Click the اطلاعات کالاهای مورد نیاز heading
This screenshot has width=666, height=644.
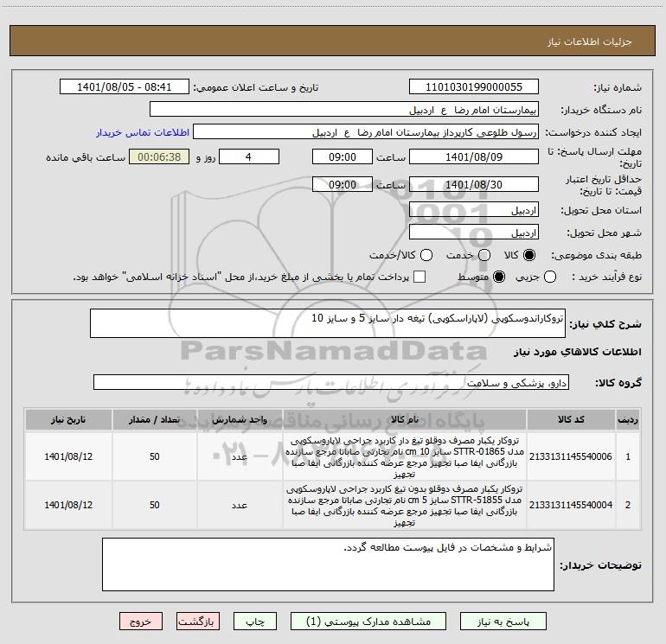[x=577, y=352]
